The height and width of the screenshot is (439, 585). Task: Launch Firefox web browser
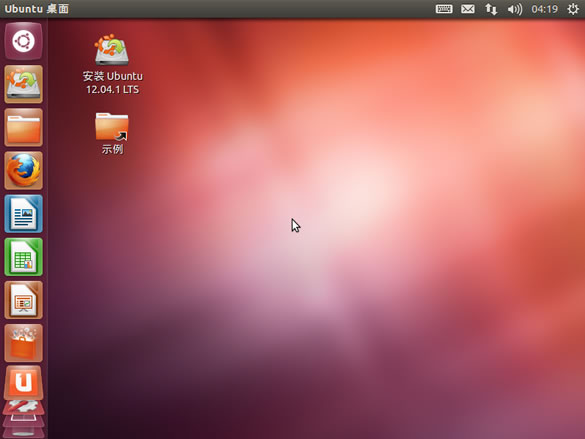coord(24,170)
